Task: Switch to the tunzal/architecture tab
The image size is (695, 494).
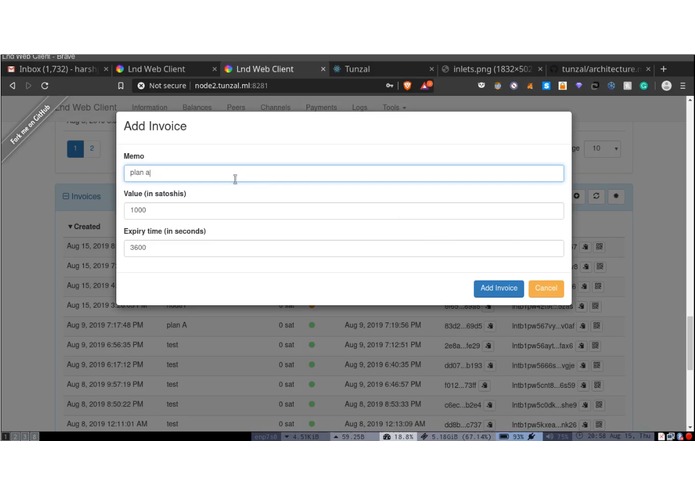Action: 600,69
